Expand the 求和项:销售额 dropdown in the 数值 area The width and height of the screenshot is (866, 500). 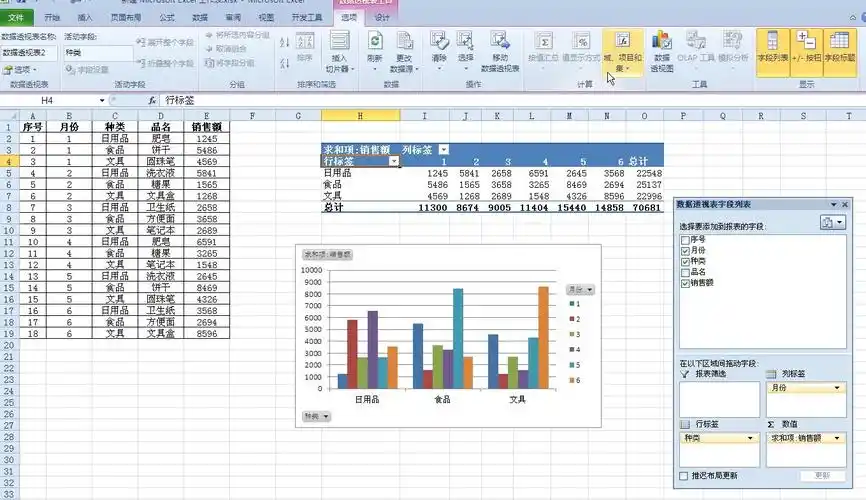837,438
